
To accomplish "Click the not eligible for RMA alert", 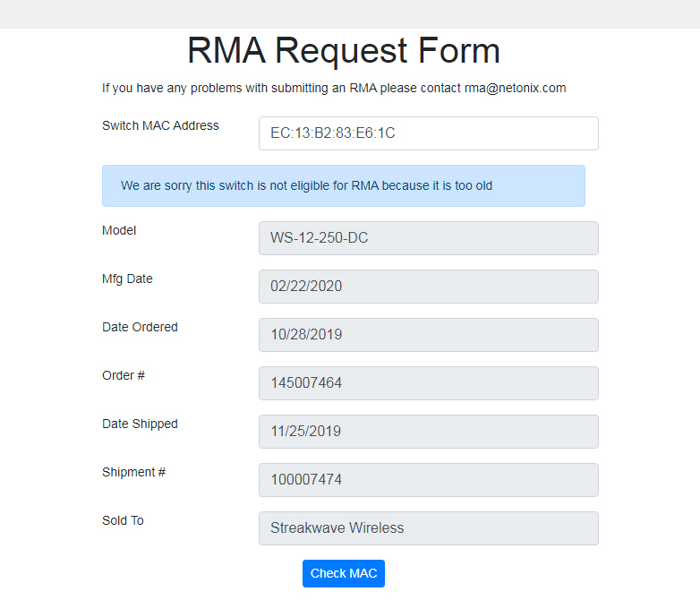I will [343, 186].
